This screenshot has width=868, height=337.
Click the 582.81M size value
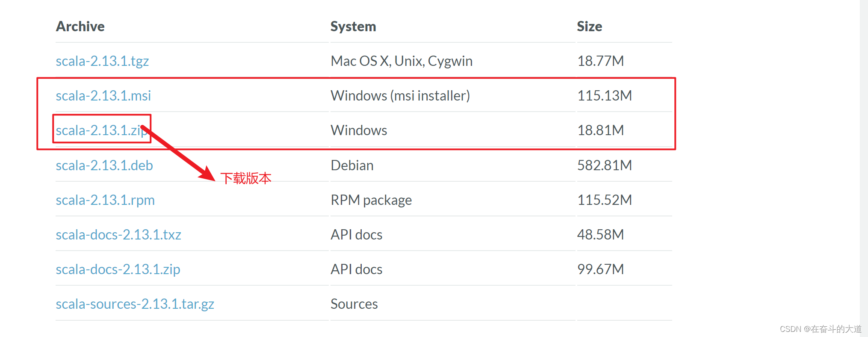[605, 166]
